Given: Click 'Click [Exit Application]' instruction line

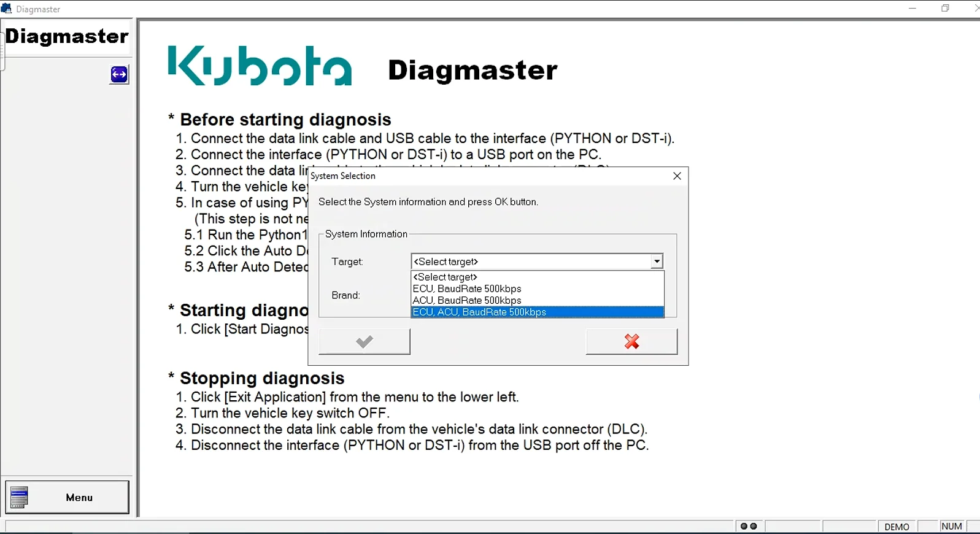Looking at the screenshot, I should click(x=347, y=397).
